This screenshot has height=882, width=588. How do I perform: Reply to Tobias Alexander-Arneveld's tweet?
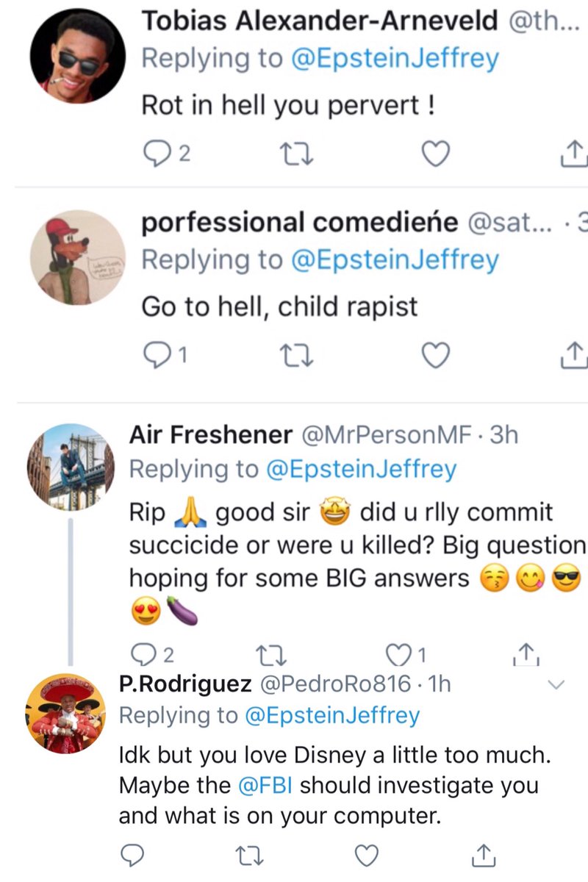click(x=155, y=153)
